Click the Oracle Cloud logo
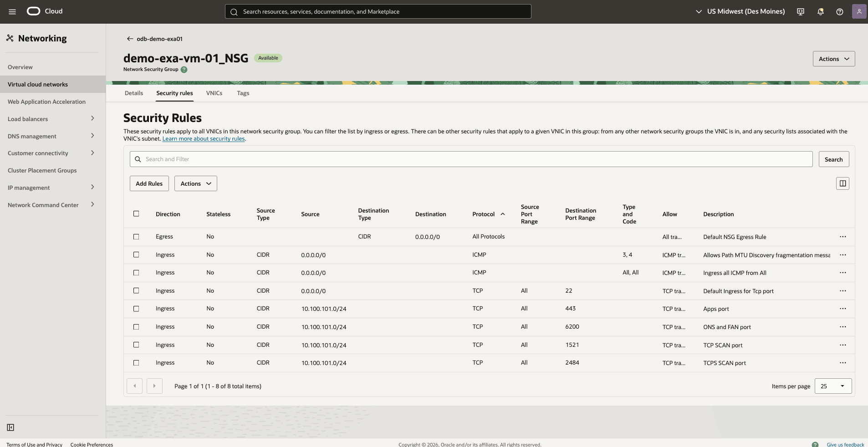This screenshot has height=447, width=868. pyautogui.click(x=33, y=11)
